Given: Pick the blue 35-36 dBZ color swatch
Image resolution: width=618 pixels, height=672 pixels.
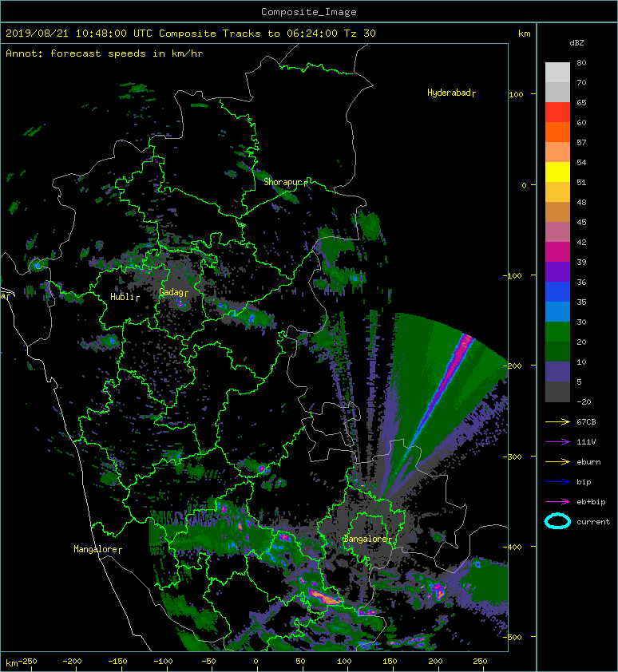Looking at the screenshot, I should pyautogui.click(x=557, y=292).
